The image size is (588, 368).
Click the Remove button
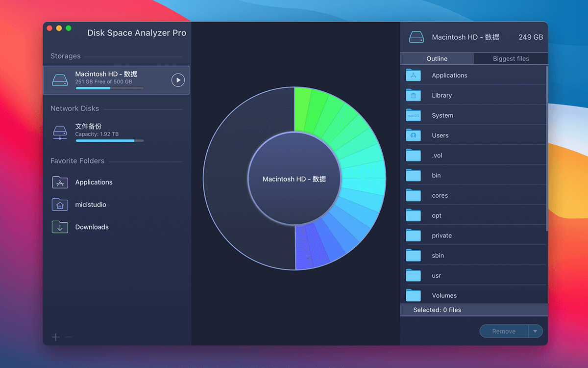pos(504,332)
